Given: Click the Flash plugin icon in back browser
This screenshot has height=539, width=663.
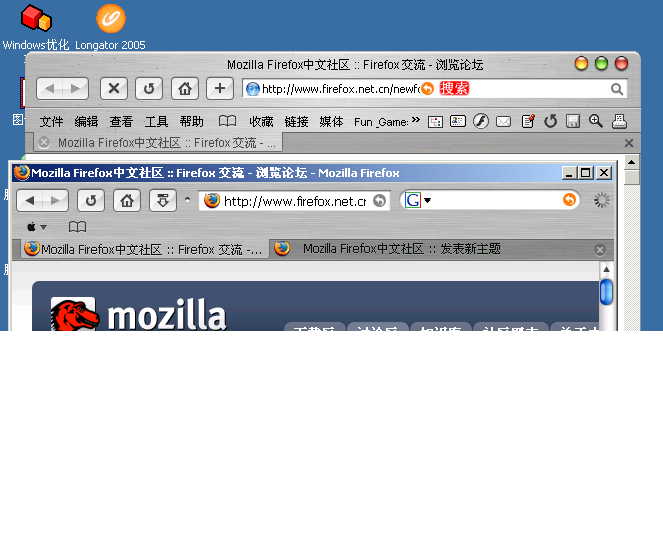Looking at the screenshot, I should point(481,122).
